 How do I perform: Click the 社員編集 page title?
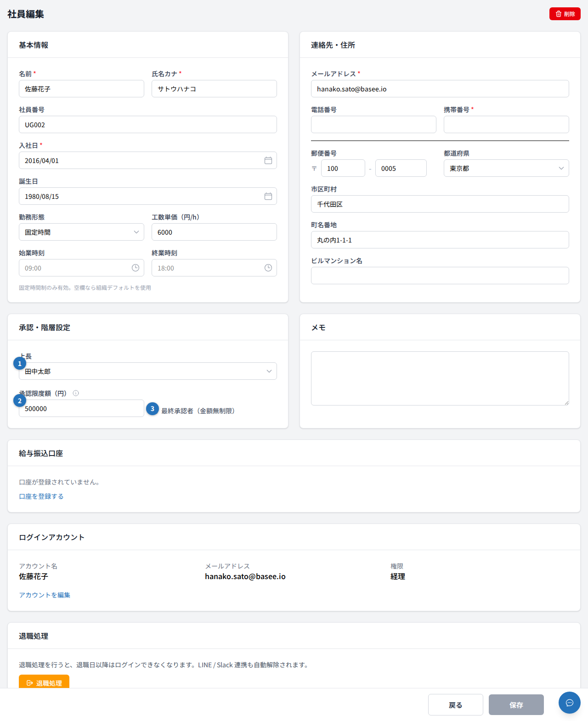click(26, 14)
